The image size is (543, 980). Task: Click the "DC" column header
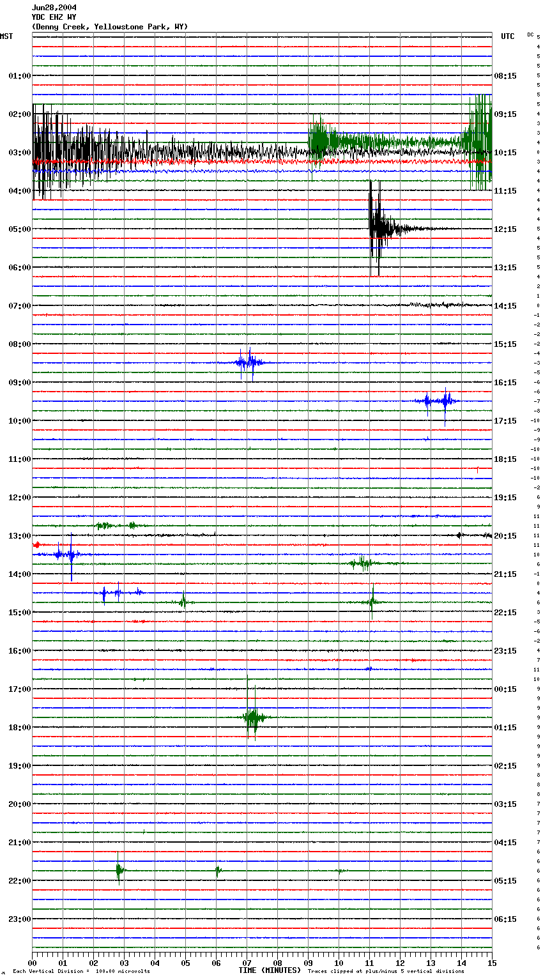tap(530, 34)
